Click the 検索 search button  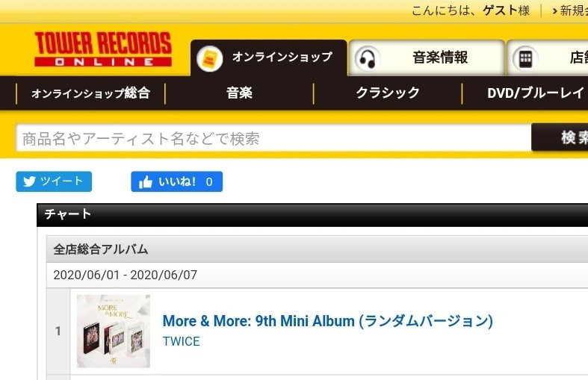point(560,137)
